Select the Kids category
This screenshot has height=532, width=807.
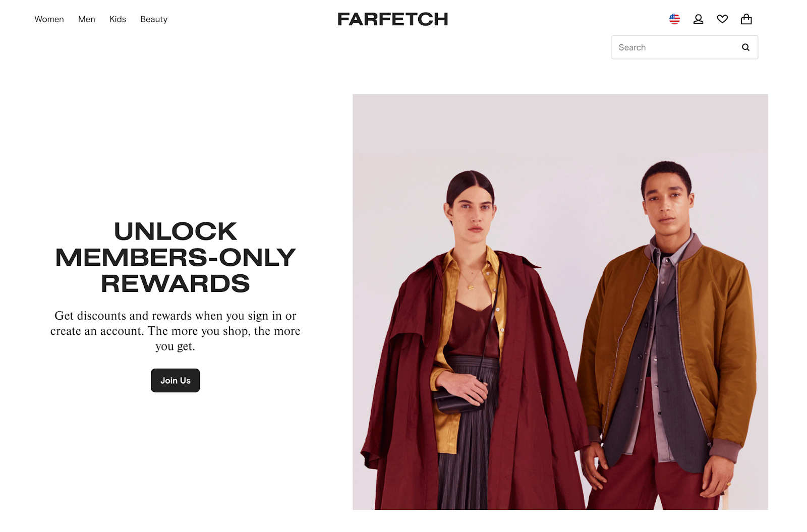[118, 19]
